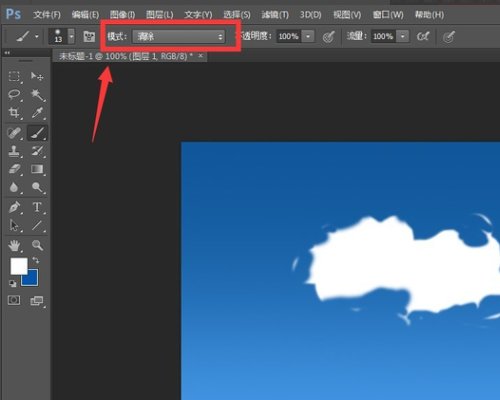Expand the flow slider arrow

pos(403,36)
